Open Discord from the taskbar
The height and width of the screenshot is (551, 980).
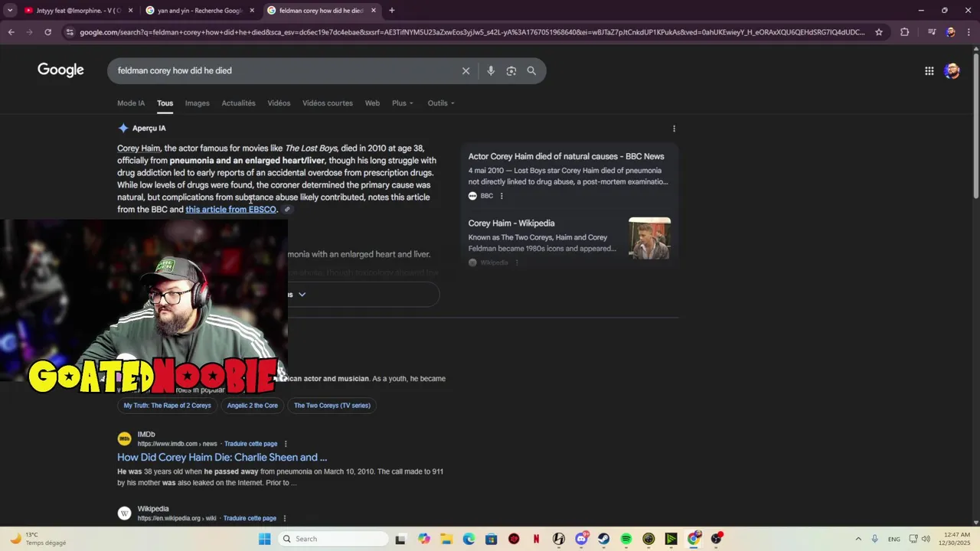[x=581, y=539]
